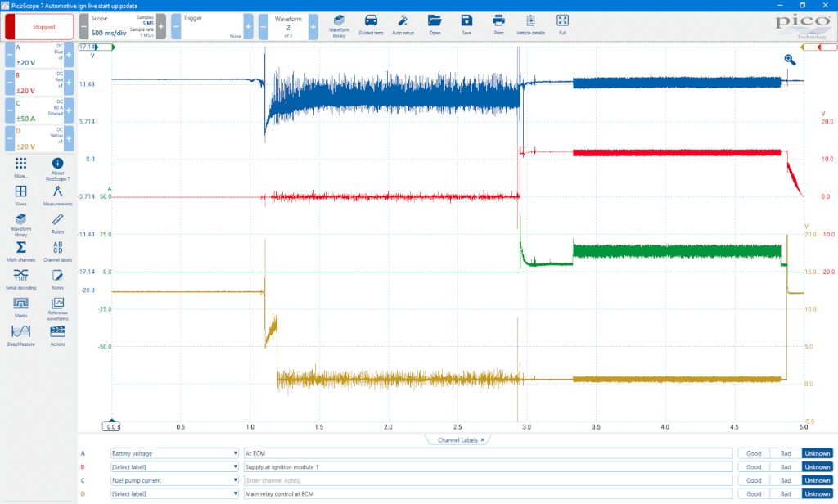The width and height of the screenshot is (838, 504).
Task: Click the Auto setup wand icon
Action: (403, 25)
